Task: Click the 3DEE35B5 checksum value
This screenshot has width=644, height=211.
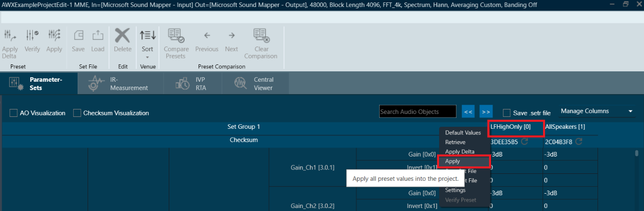Action: [504, 142]
